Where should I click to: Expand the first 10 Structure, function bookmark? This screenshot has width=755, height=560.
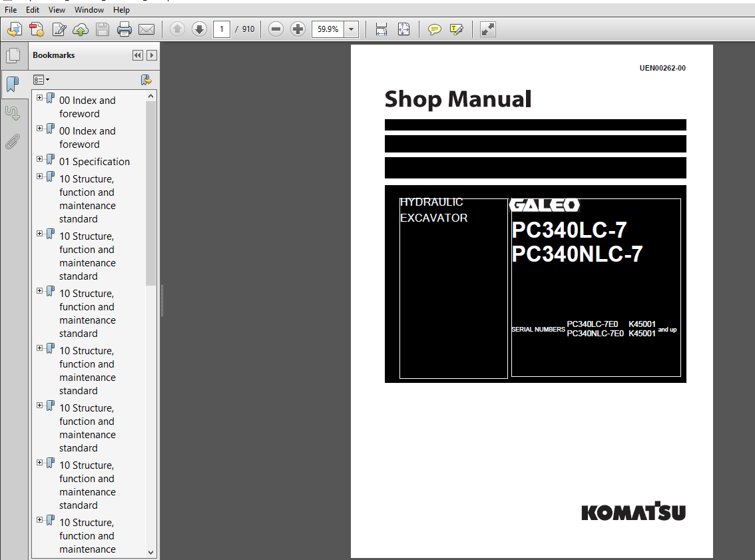(x=39, y=176)
